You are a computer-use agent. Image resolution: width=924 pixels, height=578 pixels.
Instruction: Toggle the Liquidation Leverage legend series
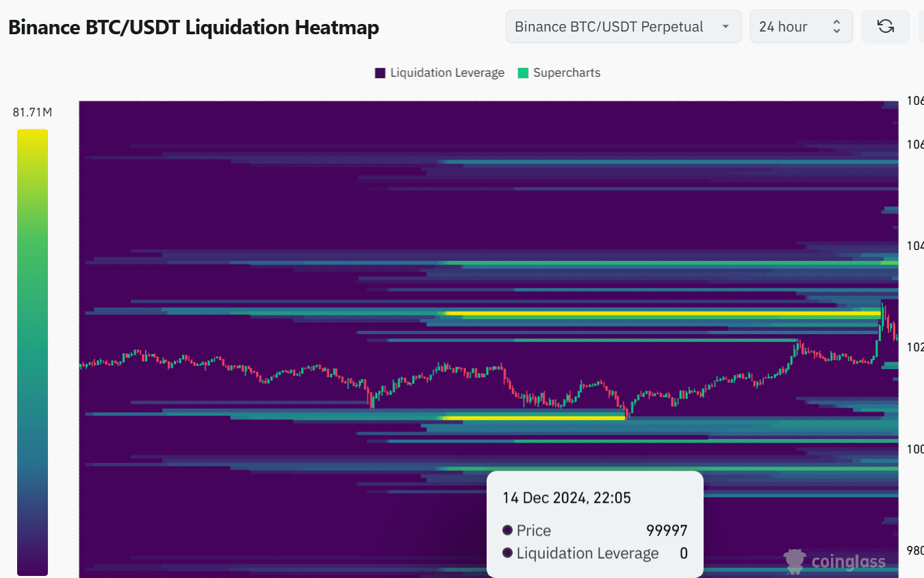[x=439, y=73]
